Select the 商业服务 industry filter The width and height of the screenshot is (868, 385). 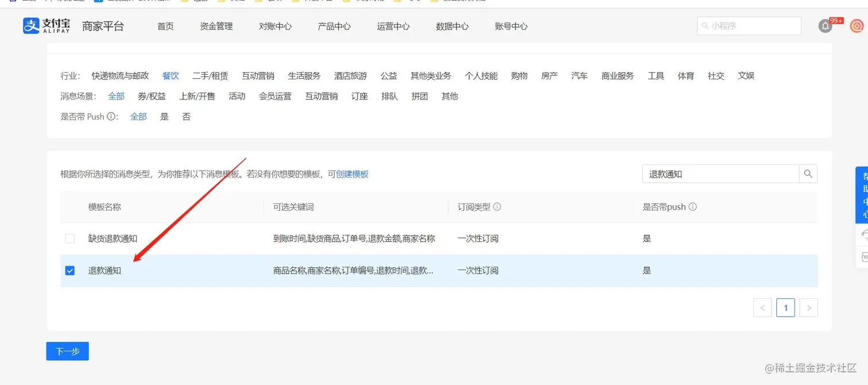618,76
